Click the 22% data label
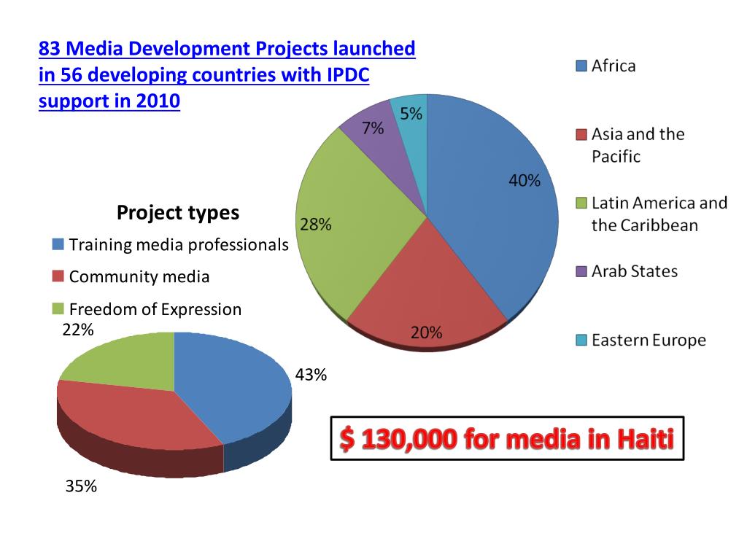The height and width of the screenshot is (560, 747). tap(78, 330)
